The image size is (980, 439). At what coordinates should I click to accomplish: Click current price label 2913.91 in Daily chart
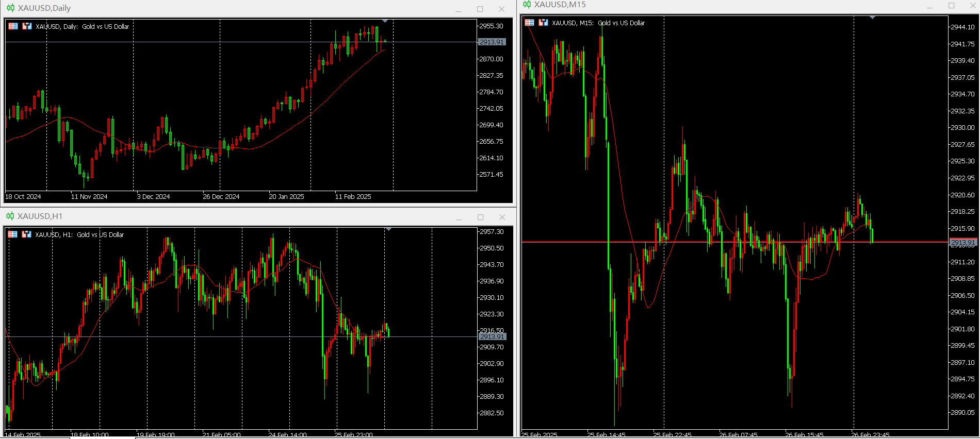(492, 42)
